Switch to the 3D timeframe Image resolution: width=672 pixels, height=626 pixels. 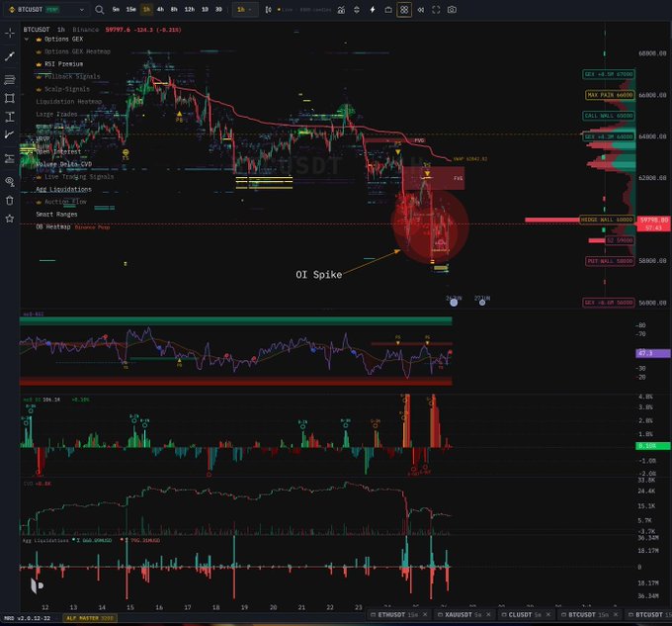coord(218,10)
